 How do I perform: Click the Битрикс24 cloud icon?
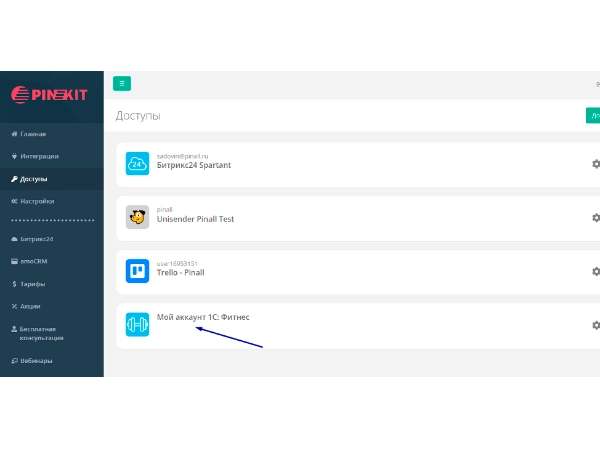[x=138, y=163]
